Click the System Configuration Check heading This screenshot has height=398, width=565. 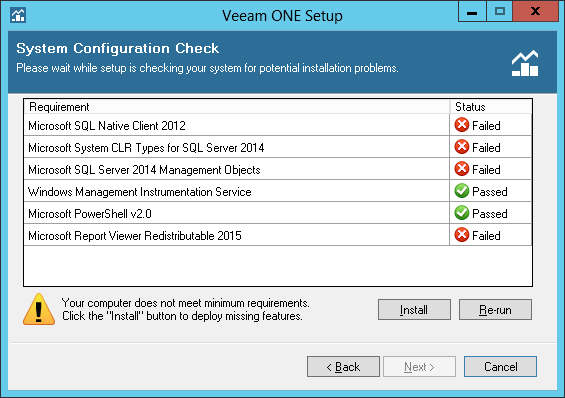117,48
